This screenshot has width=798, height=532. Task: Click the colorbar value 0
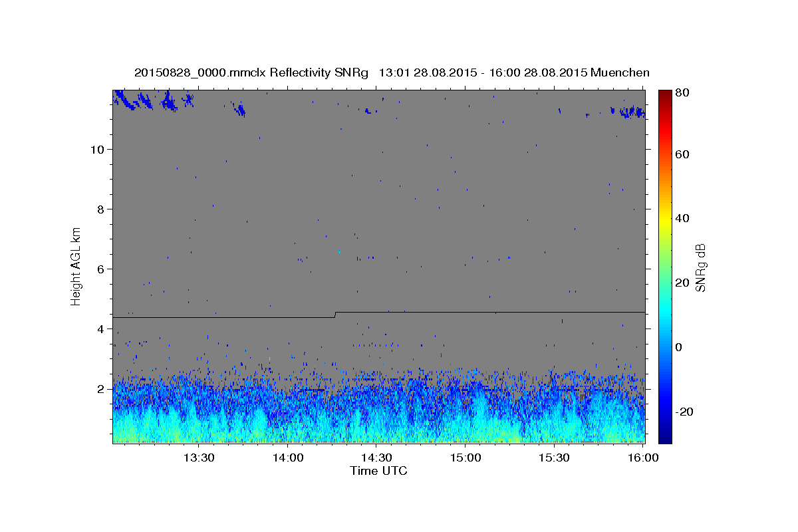(x=680, y=347)
